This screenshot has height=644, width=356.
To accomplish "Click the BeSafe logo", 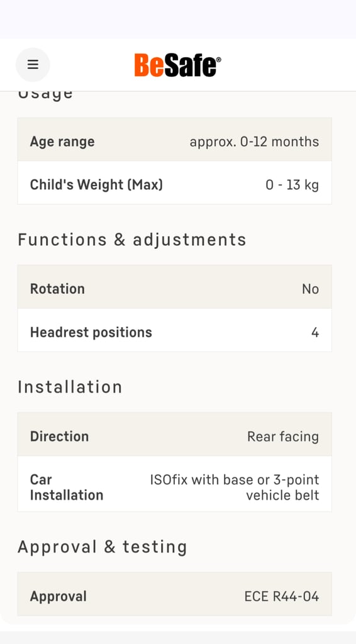I will [177, 65].
